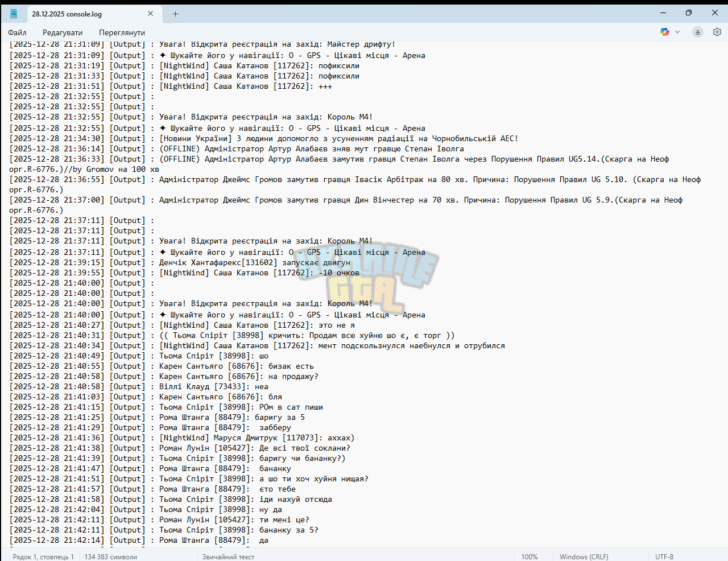Click the line 'Роман Лунін [105427]: ти мені це?'
This screenshot has width=728, height=561.
(x=159, y=519)
